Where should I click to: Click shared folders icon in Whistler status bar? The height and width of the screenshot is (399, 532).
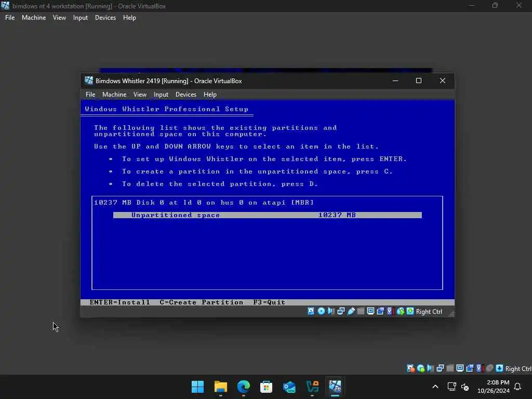tap(361, 311)
